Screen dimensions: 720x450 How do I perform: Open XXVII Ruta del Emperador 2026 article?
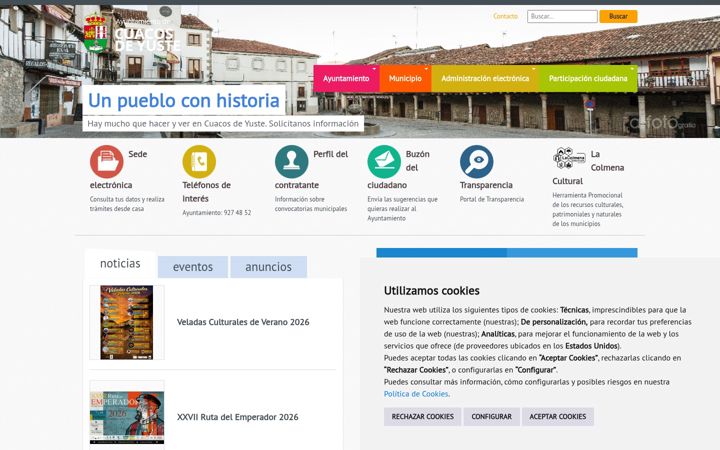[237, 417]
